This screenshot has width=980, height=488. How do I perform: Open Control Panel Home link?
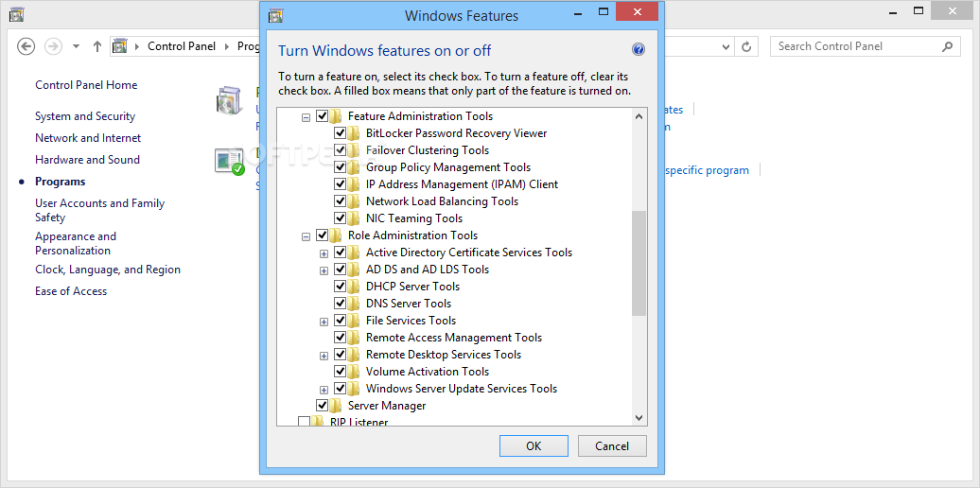[x=86, y=85]
